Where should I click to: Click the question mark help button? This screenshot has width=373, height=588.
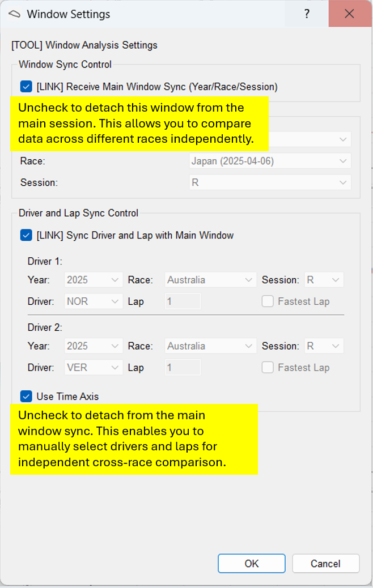307,14
